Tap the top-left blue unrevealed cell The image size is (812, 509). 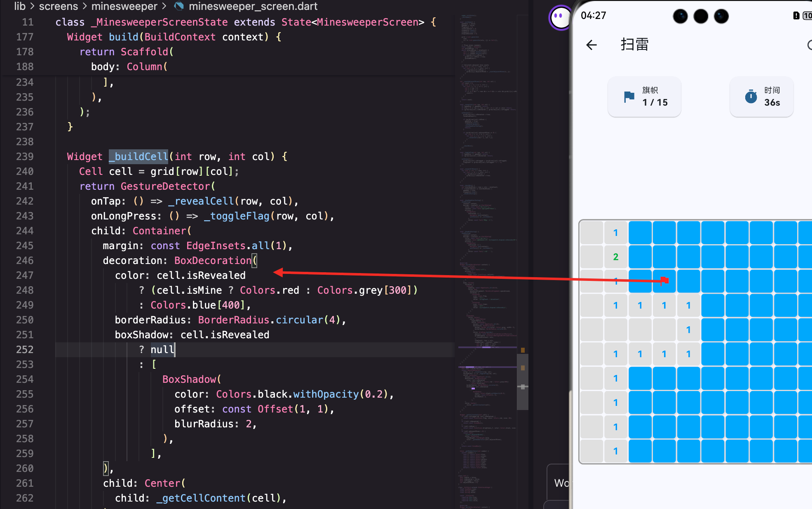point(640,233)
